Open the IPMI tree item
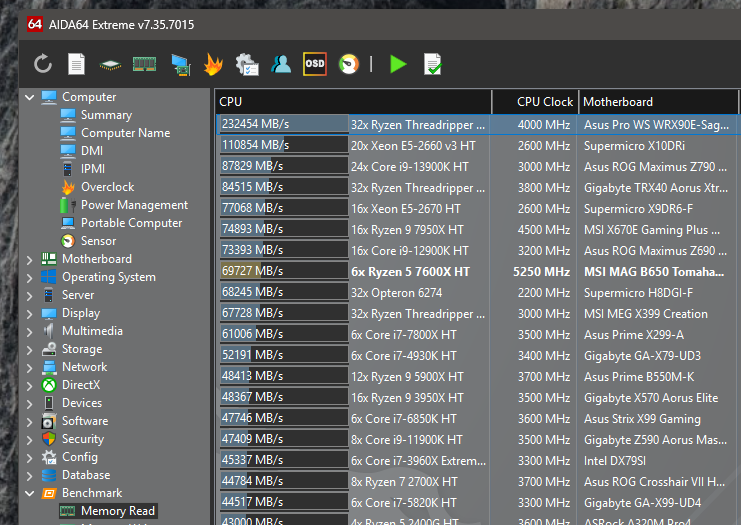741x525 pixels. click(93, 169)
